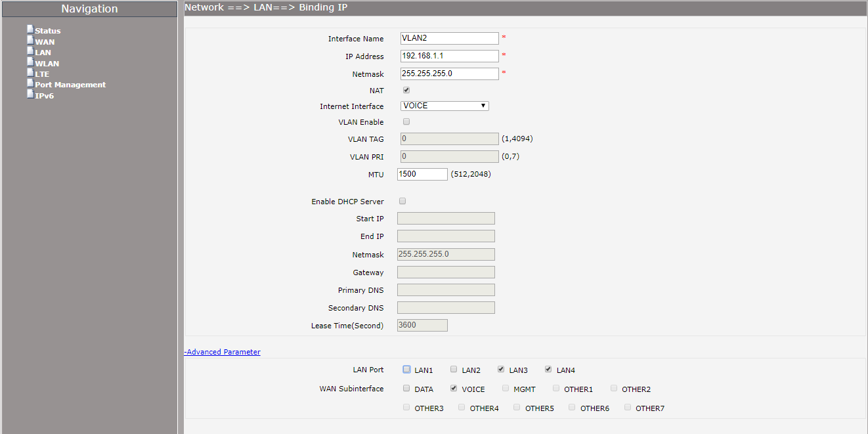868x434 pixels.
Task: Click the page icon beside LAN
Action: pyautogui.click(x=30, y=51)
